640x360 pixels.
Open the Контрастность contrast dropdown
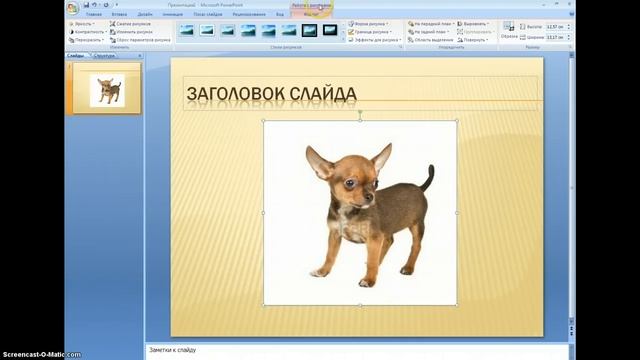tap(88, 32)
